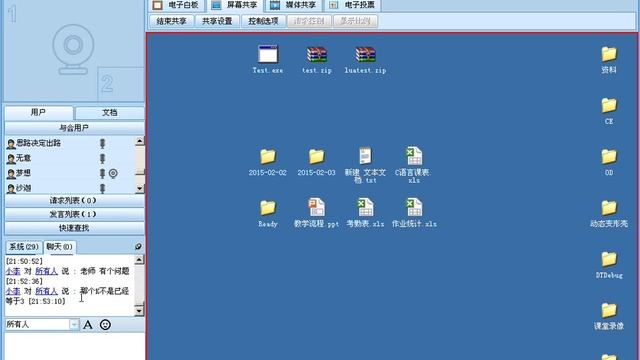Screen dimensions: 640x360
Task: Open the 媒体共享 media sharing tab
Action: coord(294,5)
